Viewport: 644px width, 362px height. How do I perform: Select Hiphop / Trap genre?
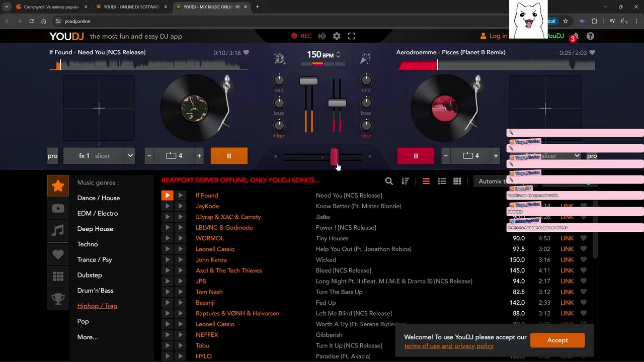(97, 306)
